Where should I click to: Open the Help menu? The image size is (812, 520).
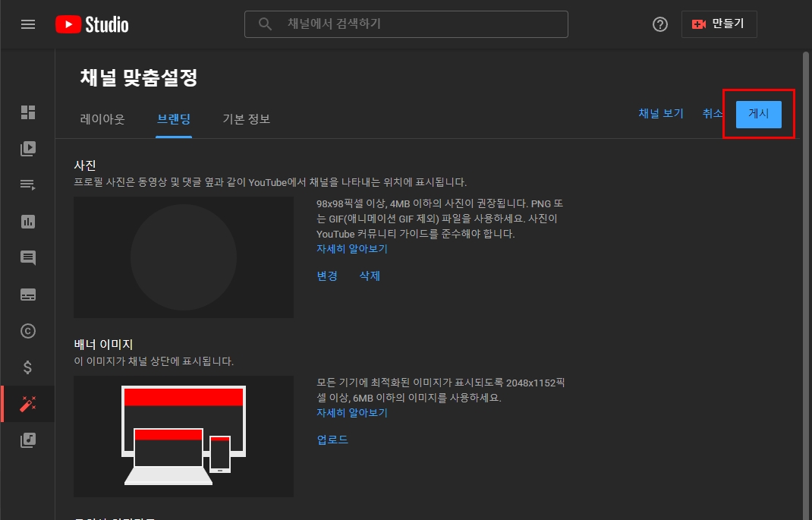coord(659,24)
